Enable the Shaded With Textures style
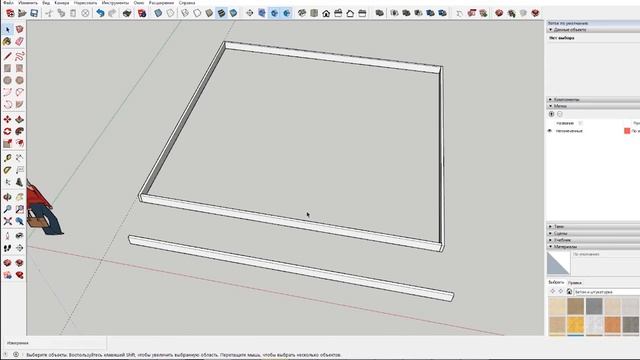640x360 pixels. coord(221,13)
